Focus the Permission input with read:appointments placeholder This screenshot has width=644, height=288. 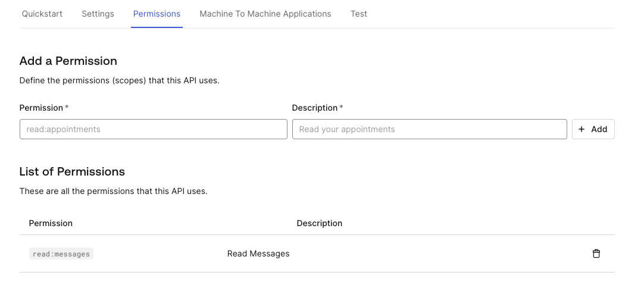pyautogui.click(x=153, y=129)
